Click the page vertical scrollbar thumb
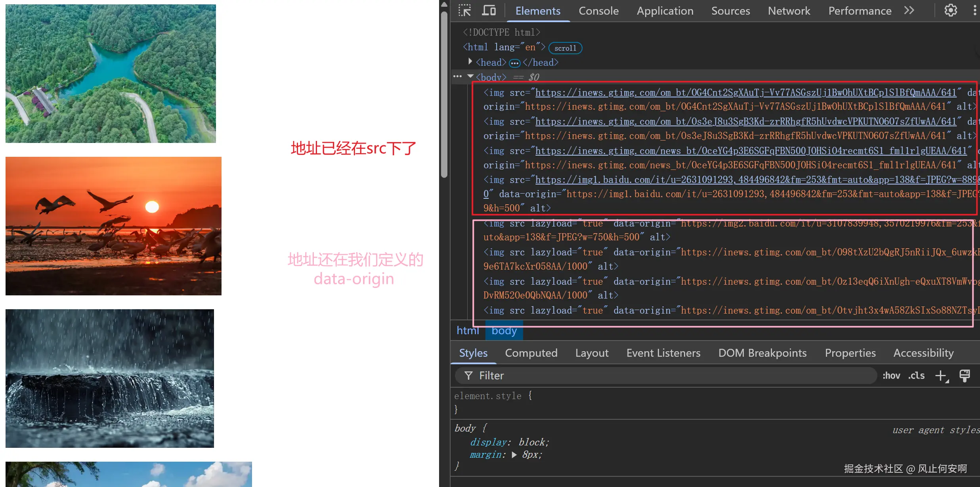Screen dimensions: 980x487 point(444,95)
